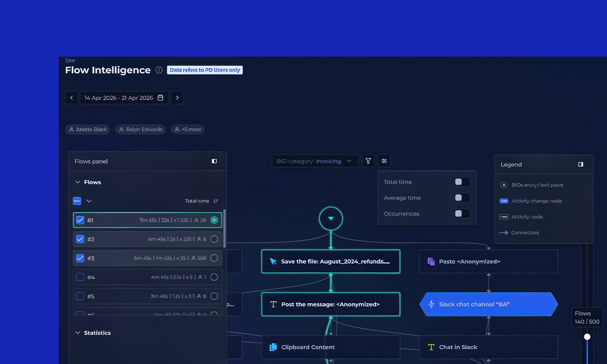Select the flow #3 radio button
This screenshot has width=607, height=364.
point(214,258)
